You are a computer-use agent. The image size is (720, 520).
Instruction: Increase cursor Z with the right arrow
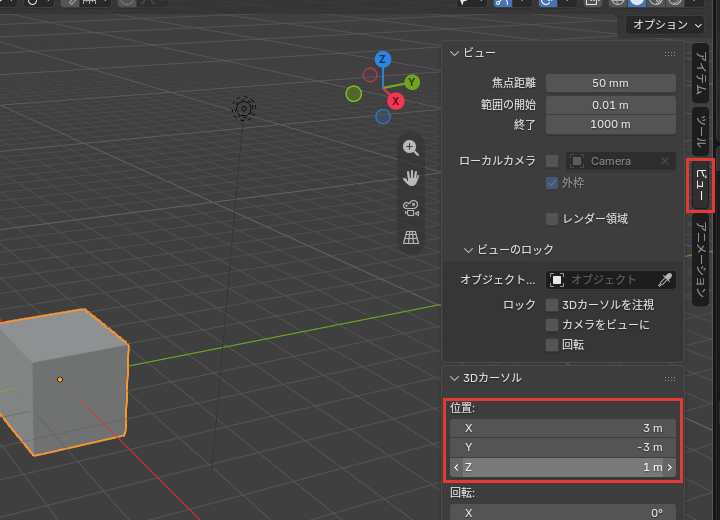[670, 468]
